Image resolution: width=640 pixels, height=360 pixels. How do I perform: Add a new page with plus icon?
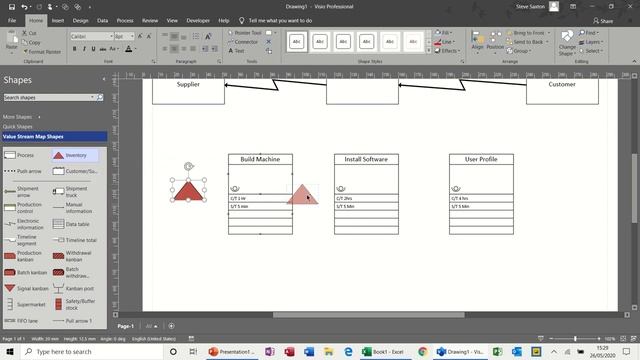pos(171,326)
